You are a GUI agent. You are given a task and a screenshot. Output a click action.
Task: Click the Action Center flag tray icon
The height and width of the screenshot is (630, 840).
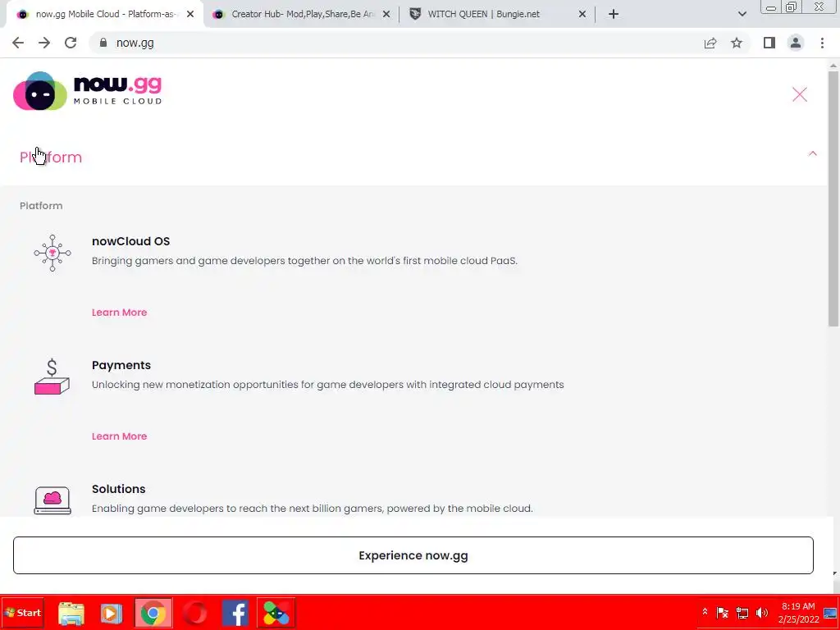(x=722, y=613)
